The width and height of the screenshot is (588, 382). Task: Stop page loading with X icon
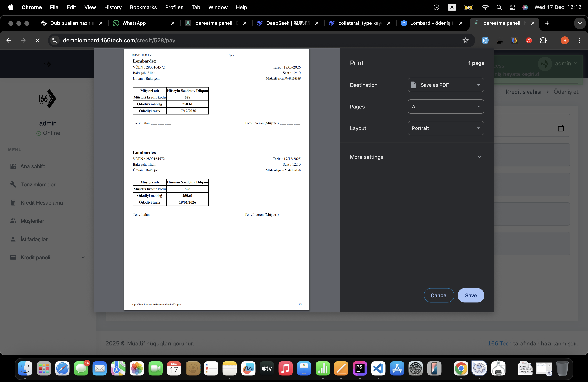tap(38, 40)
